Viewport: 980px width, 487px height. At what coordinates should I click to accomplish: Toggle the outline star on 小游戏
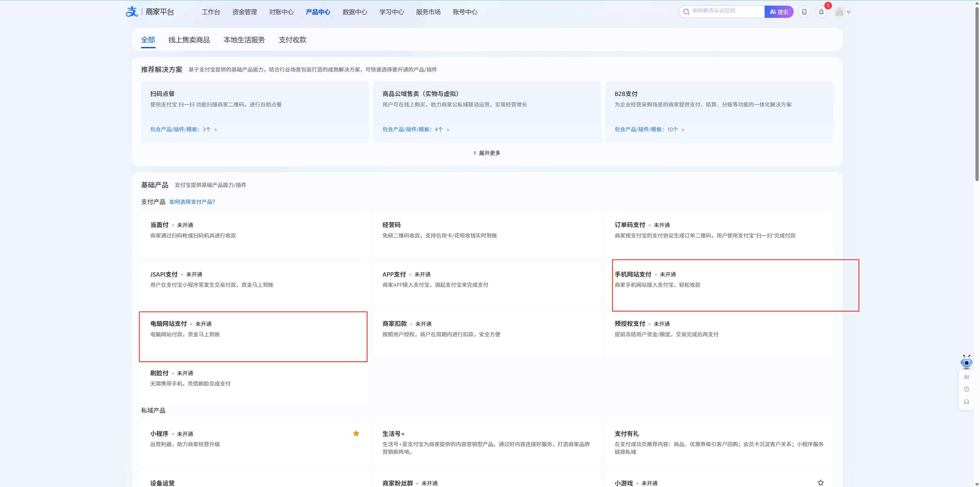[820, 483]
